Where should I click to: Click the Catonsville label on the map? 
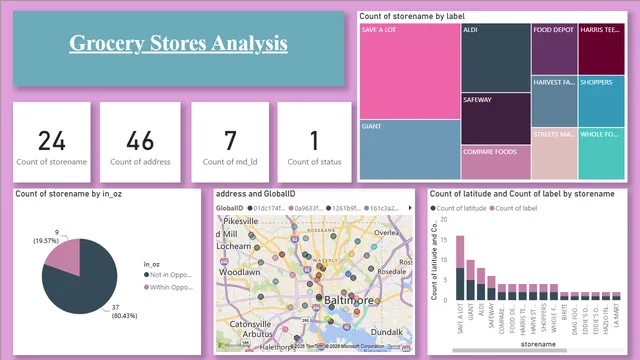pyautogui.click(x=250, y=324)
